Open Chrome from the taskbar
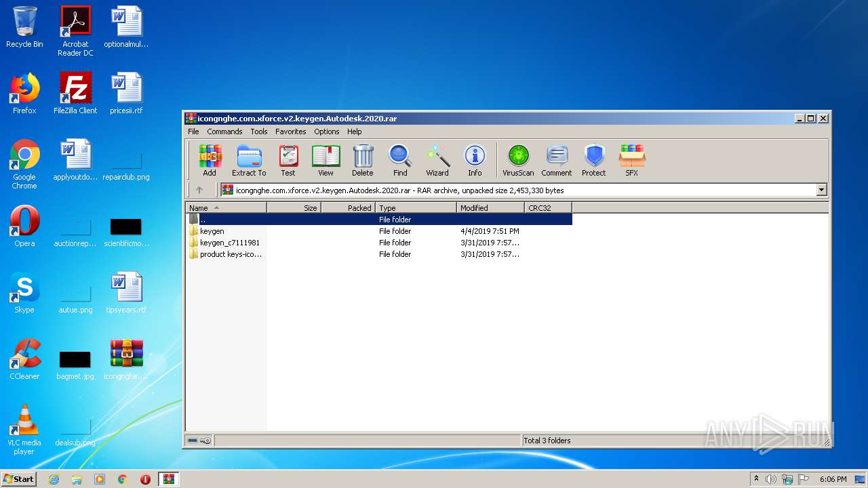The width and height of the screenshot is (868, 488). [122, 479]
